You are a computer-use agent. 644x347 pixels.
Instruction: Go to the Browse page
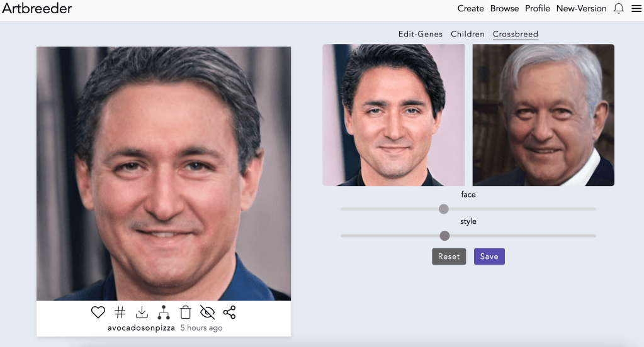(x=504, y=9)
